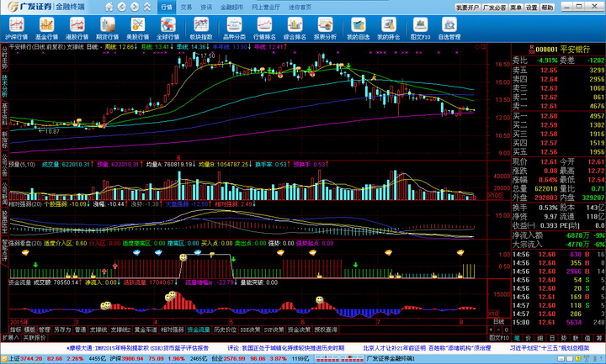Click the 我要开户 button
Screen dimensions: 606x364
[x=467, y=8]
